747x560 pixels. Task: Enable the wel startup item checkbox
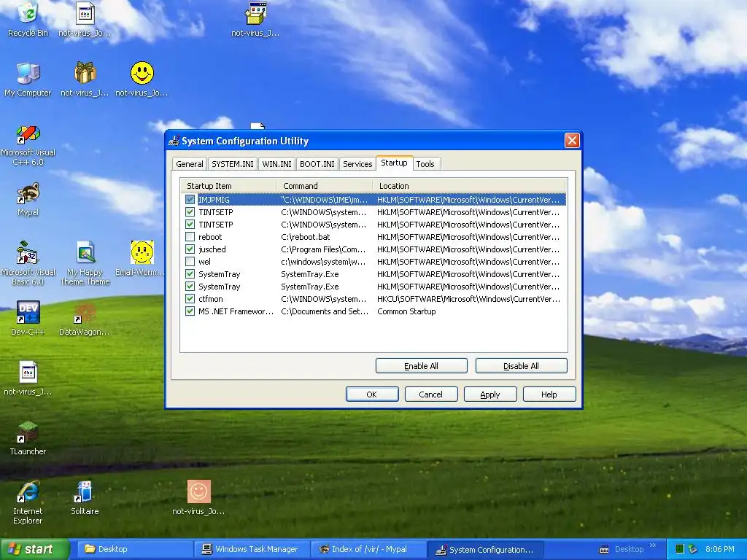(190, 262)
